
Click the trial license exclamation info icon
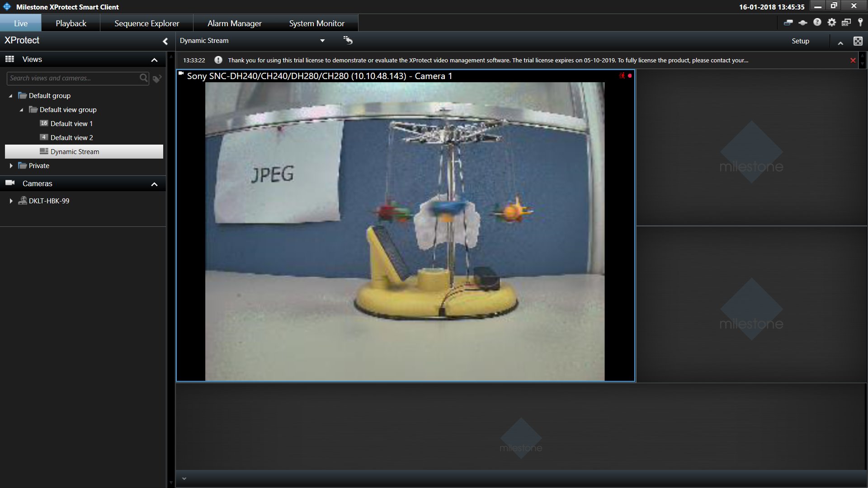(x=218, y=60)
